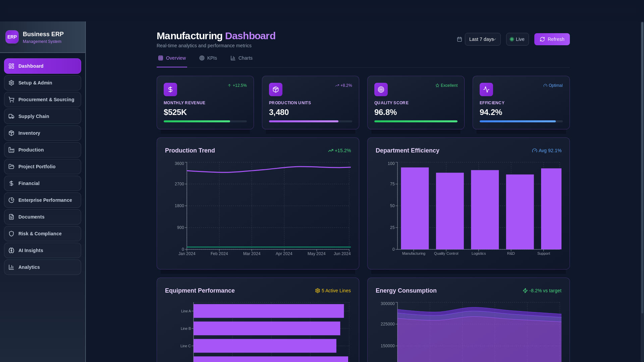Click the Production Units purple progress bar
This screenshot has width=644, height=362.
tap(304, 121)
